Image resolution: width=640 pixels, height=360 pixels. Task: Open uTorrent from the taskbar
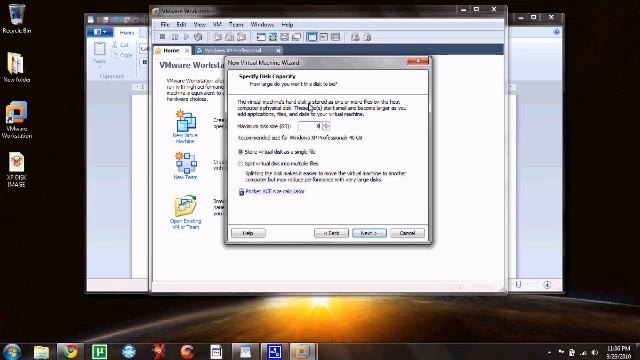[100, 351]
